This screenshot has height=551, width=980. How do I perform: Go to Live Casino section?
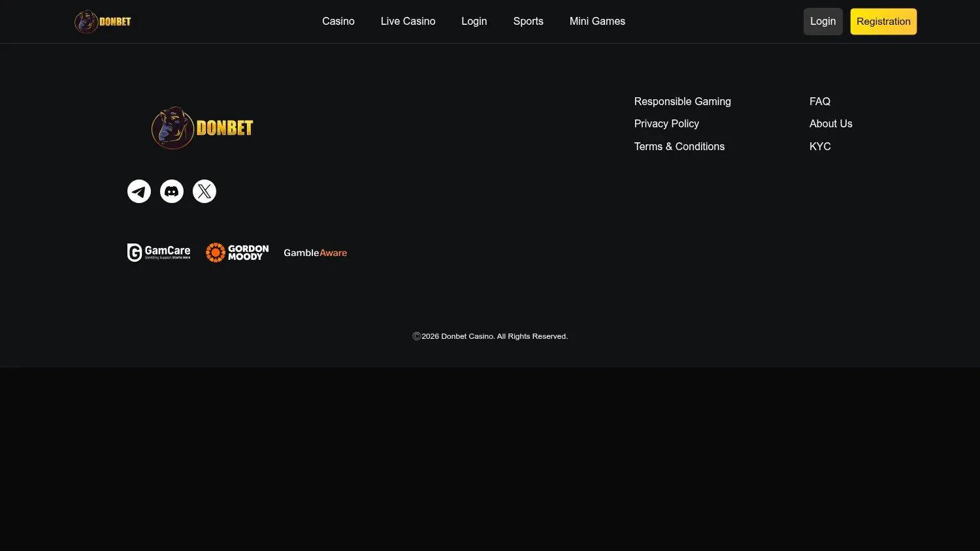point(408,22)
